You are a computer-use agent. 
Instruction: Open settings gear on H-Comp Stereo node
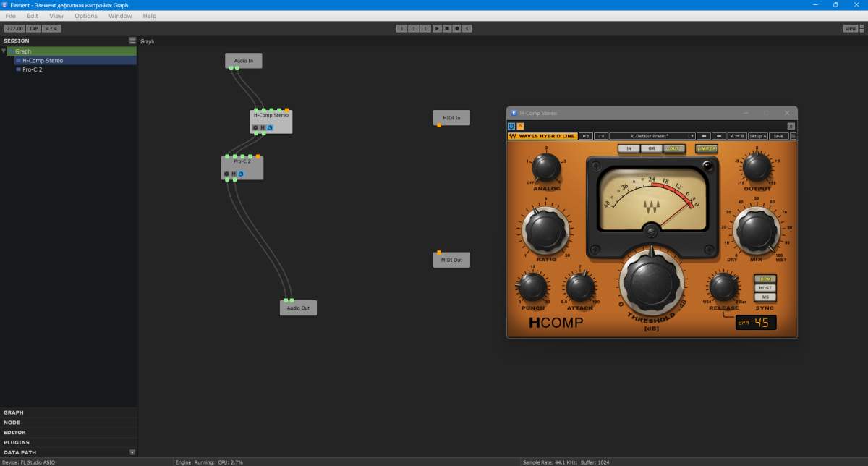pyautogui.click(x=255, y=127)
